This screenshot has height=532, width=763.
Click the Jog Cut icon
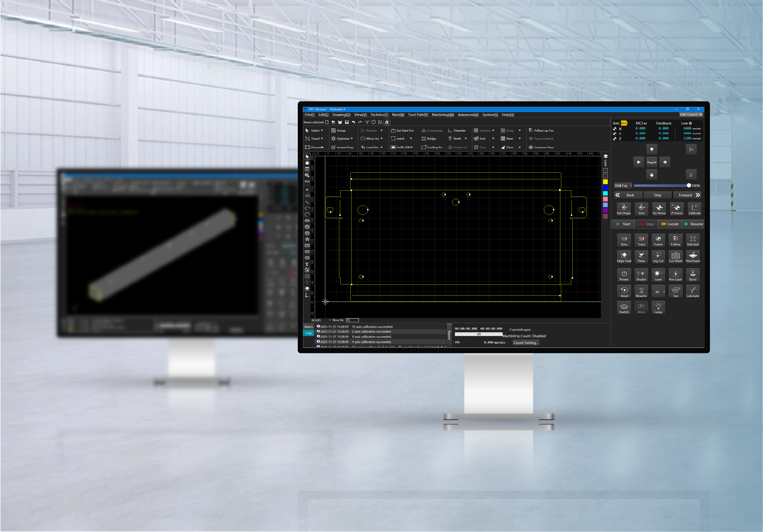click(658, 257)
